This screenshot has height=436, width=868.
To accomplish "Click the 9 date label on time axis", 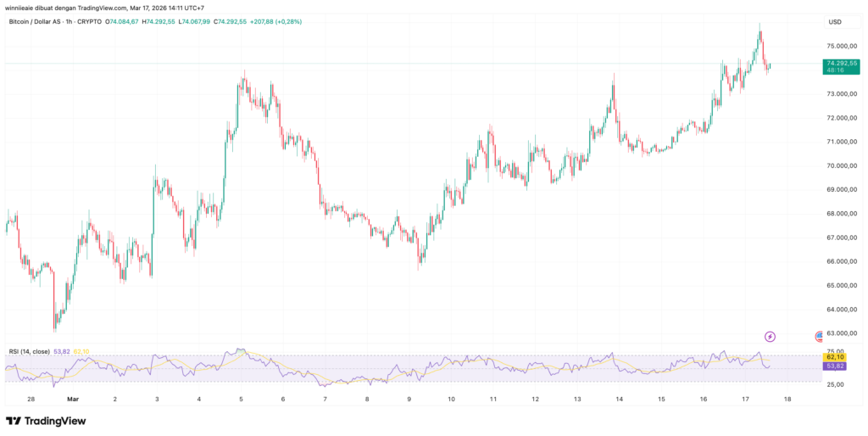I will click(409, 399).
